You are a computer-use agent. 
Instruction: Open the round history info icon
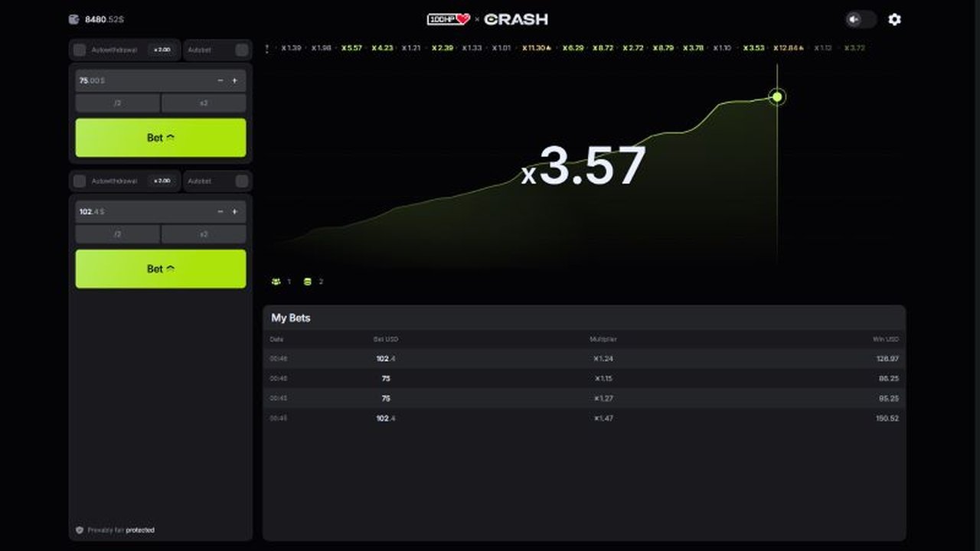click(x=266, y=48)
